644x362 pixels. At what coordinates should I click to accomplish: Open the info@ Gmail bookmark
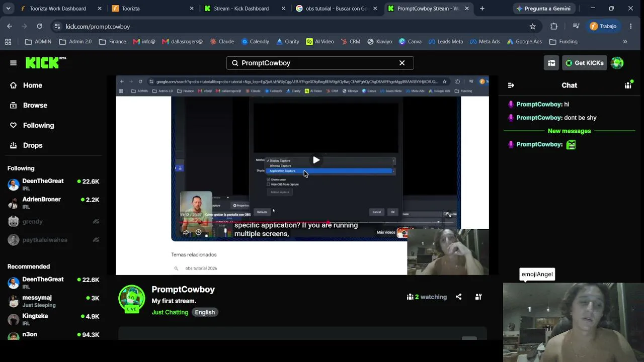click(144, 42)
